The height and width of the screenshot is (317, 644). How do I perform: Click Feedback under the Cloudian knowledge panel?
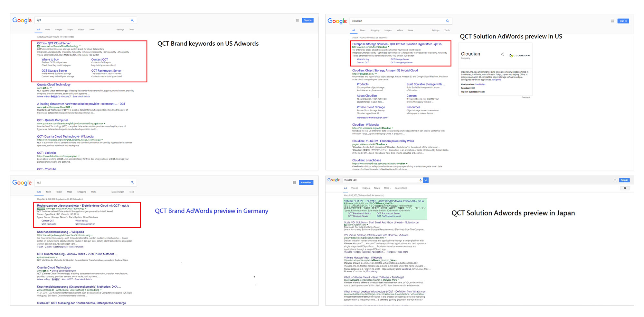[x=526, y=97]
